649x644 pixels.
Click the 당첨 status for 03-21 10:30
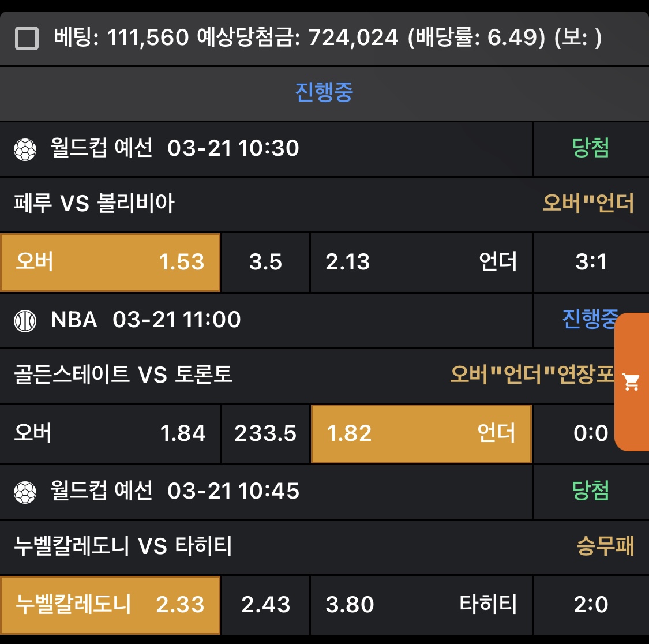click(590, 148)
